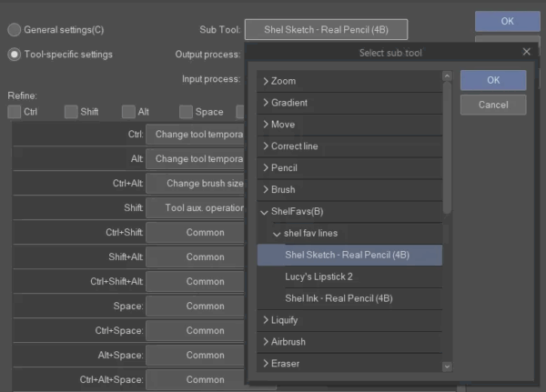This screenshot has height=392, width=546.
Task: Close the Select sub tool dialog
Action: click(x=526, y=52)
